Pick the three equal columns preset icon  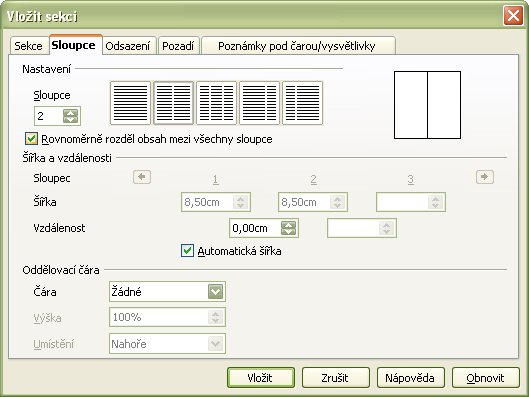pos(217,103)
